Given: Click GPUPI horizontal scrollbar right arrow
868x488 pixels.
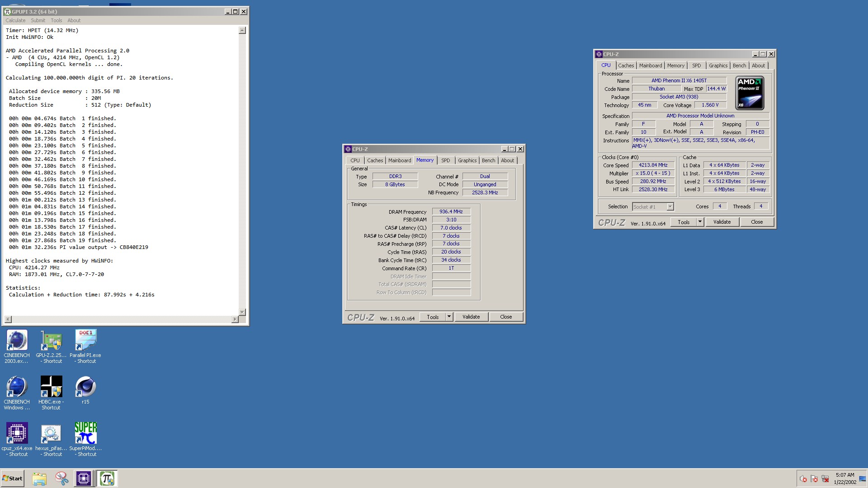Looking at the screenshot, I should click(235, 319).
